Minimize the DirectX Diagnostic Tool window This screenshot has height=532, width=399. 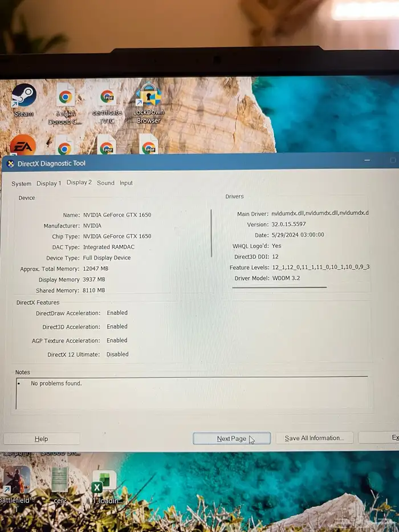pos(367,160)
